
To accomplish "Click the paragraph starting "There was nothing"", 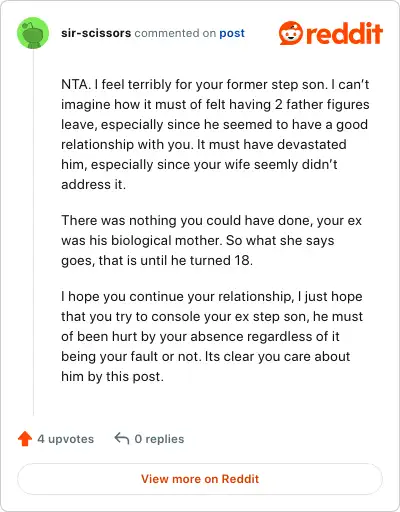I will 211,240.
